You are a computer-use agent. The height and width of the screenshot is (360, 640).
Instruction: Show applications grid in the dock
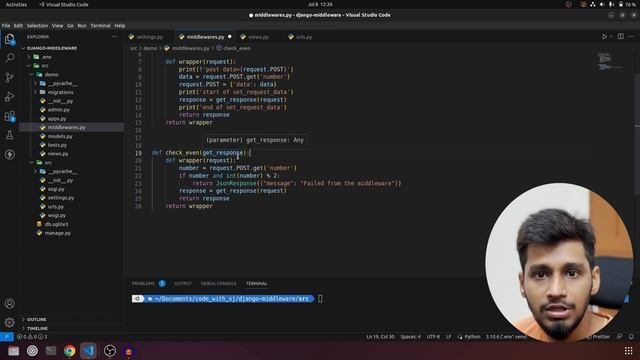628,351
